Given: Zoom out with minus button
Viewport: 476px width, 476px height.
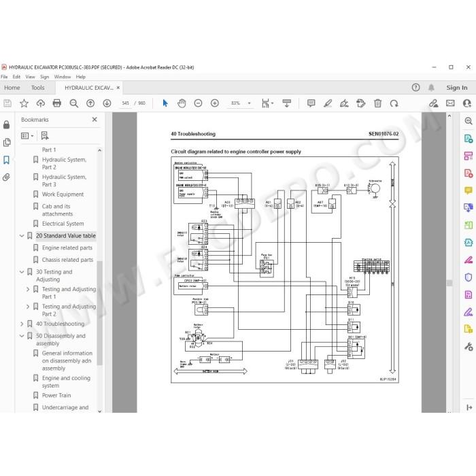Looking at the screenshot, I should [198, 103].
